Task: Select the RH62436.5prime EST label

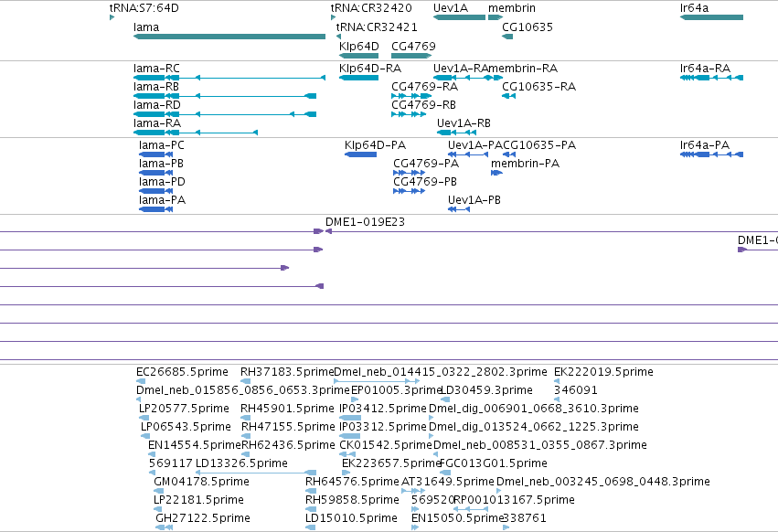Action: point(288,445)
